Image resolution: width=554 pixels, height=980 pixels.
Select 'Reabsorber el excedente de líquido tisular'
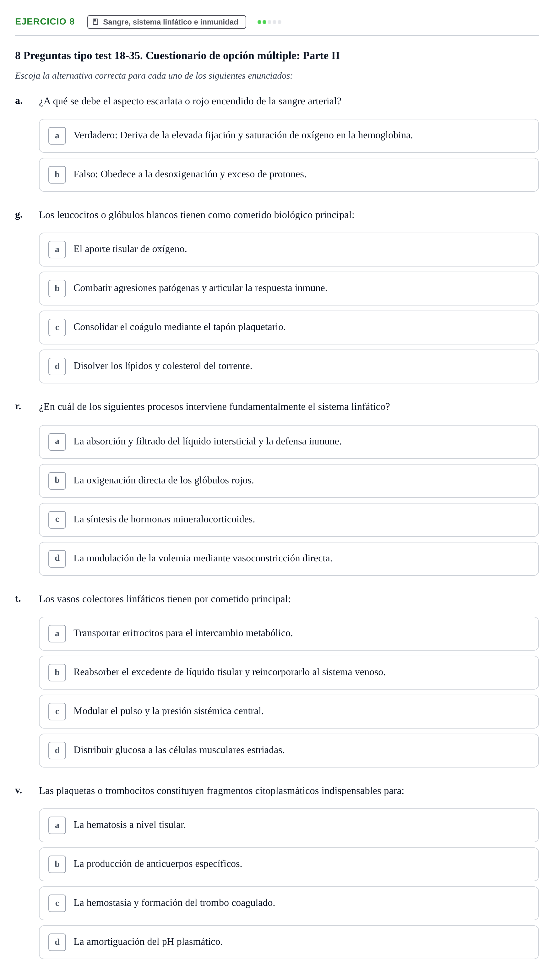point(289,673)
